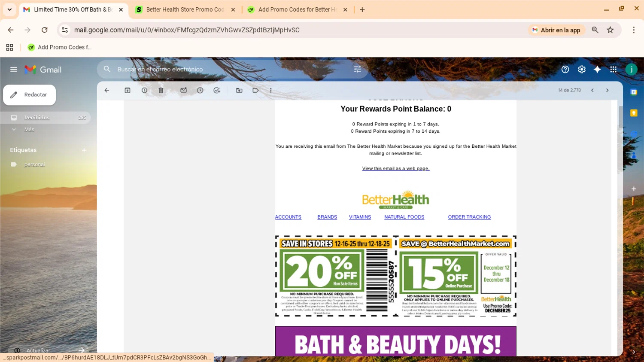
Task: Open the Recibidos inbox folder
Action: pyautogui.click(x=45, y=117)
